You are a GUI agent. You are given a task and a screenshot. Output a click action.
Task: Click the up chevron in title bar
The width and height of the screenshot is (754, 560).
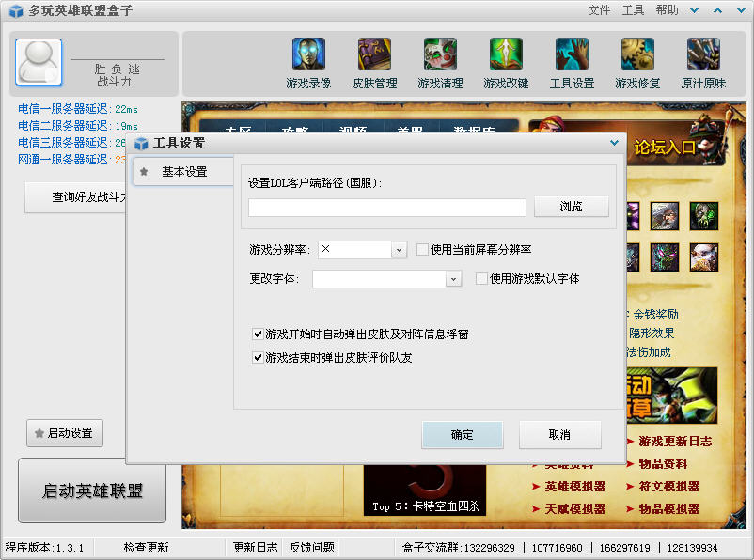717,10
